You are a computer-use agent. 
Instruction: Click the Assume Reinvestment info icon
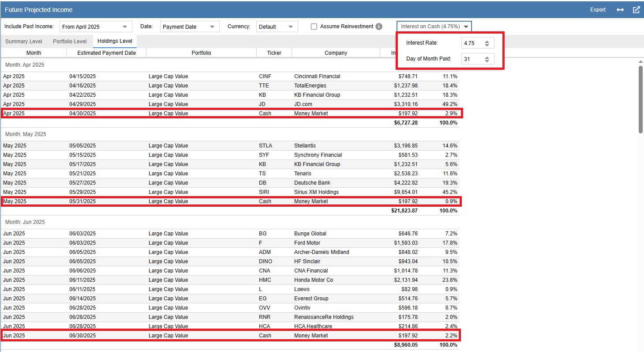(379, 26)
